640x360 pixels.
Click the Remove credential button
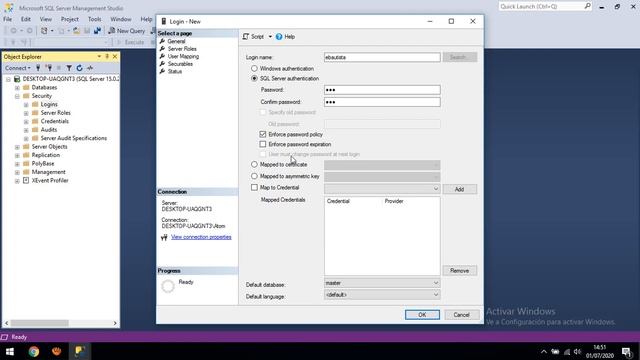click(460, 271)
